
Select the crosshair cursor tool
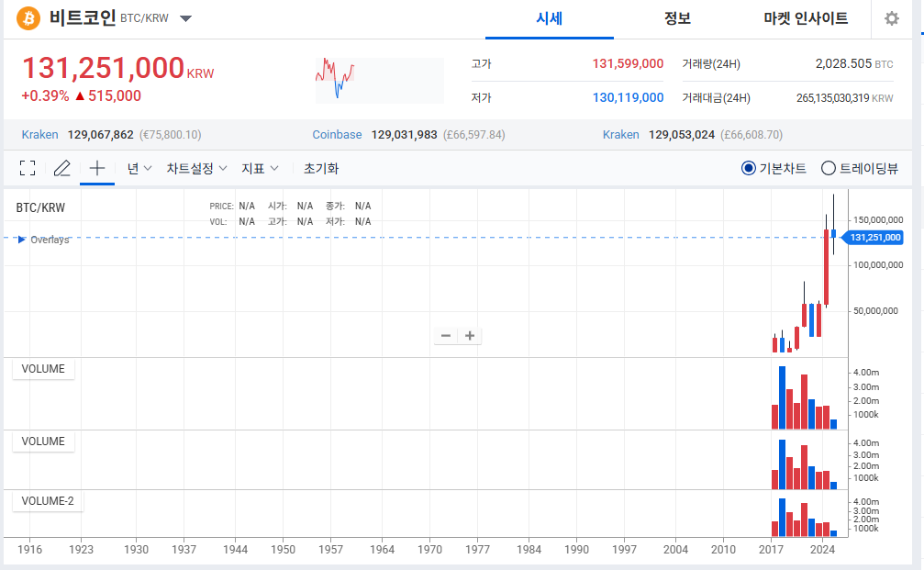(96, 168)
